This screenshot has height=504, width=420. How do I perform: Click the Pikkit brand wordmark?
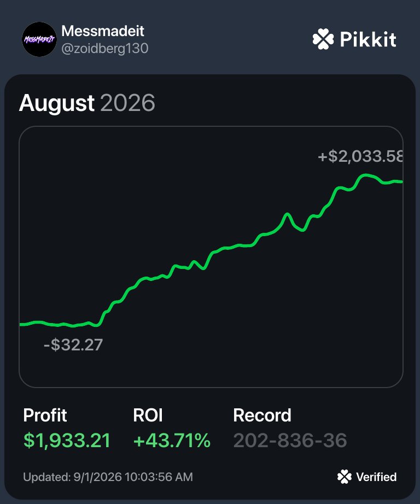pos(368,39)
